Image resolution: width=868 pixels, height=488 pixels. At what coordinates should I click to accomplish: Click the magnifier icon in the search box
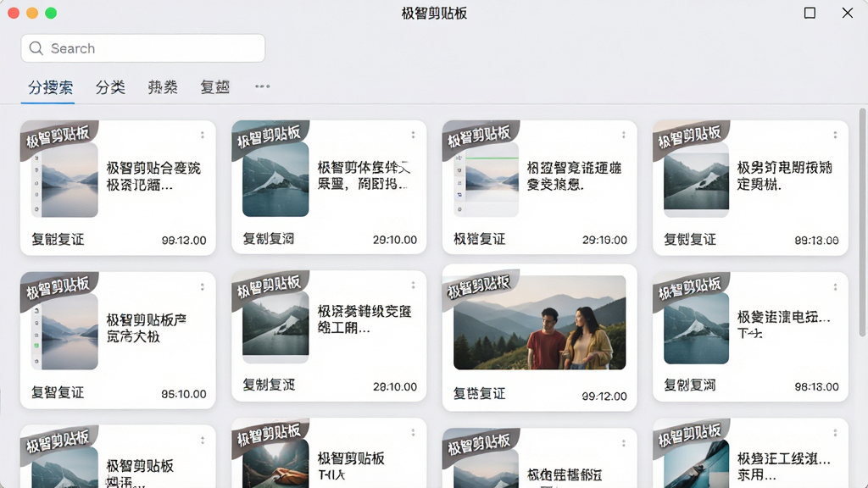36,48
